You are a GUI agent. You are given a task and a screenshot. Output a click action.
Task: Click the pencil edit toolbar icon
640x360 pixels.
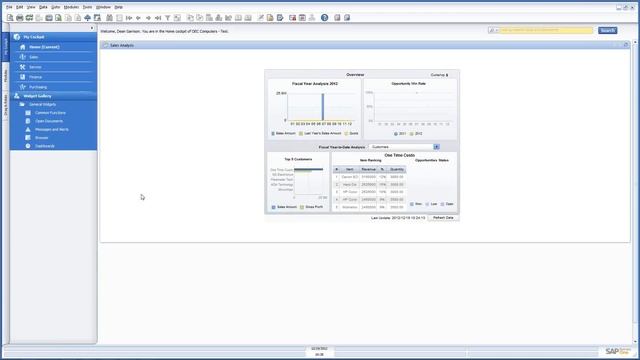pyautogui.click(x=260, y=18)
